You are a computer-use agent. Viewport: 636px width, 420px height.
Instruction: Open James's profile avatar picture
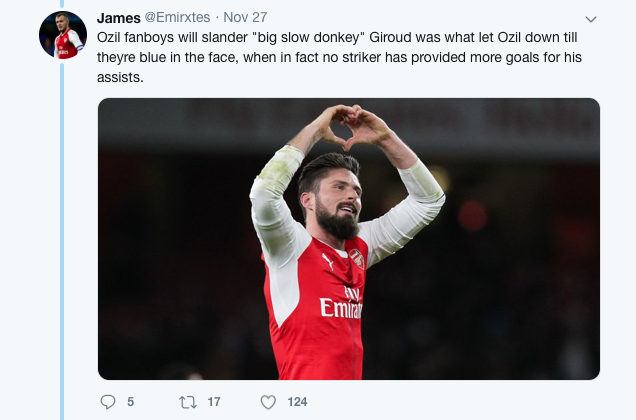coord(63,35)
